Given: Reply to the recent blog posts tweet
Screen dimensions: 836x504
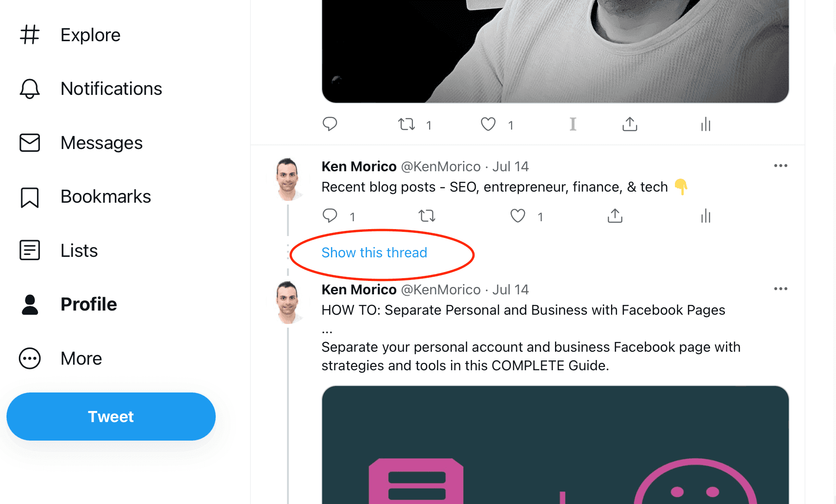Looking at the screenshot, I should [330, 215].
